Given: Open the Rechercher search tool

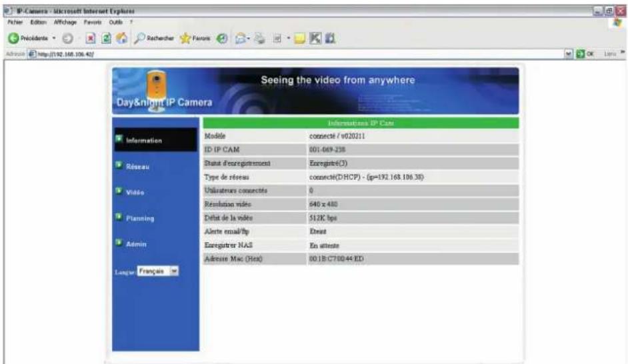Looking at the screenshot, I should pos(154,39).
